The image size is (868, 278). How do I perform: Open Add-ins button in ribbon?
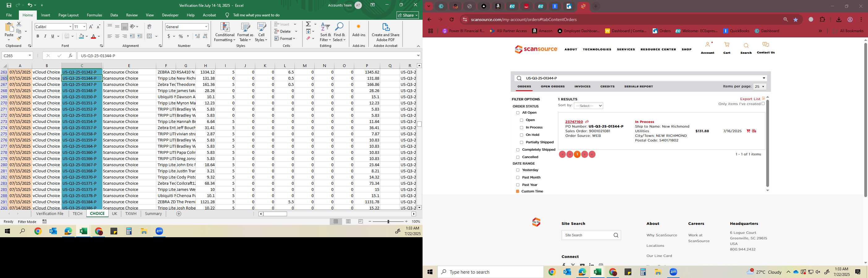(x=359, y=30)
